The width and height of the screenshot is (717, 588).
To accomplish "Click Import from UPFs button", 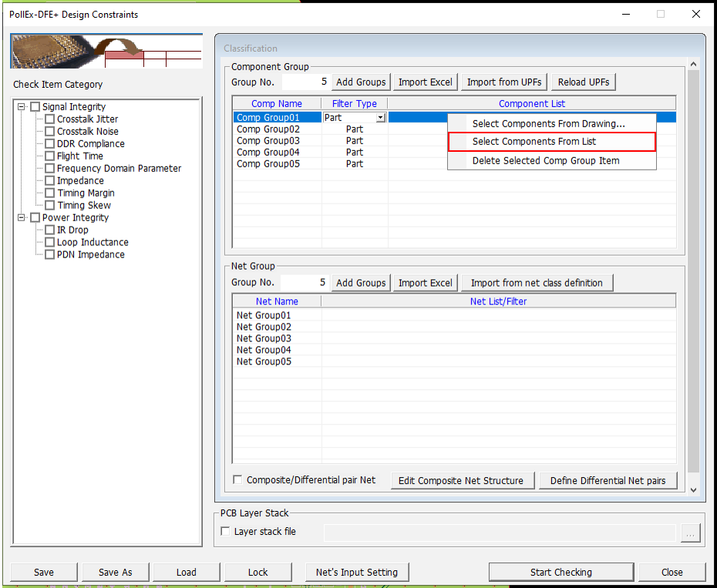I will coord(504,82).
